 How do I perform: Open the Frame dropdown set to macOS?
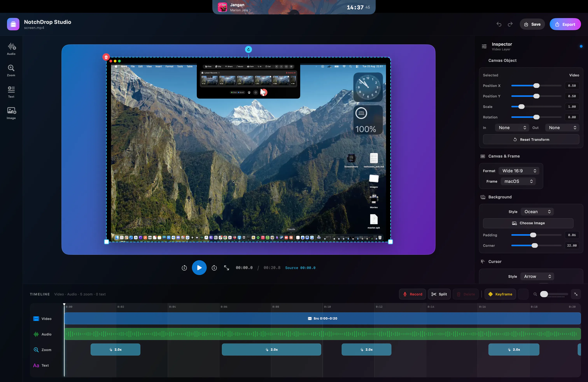point(518,181)
